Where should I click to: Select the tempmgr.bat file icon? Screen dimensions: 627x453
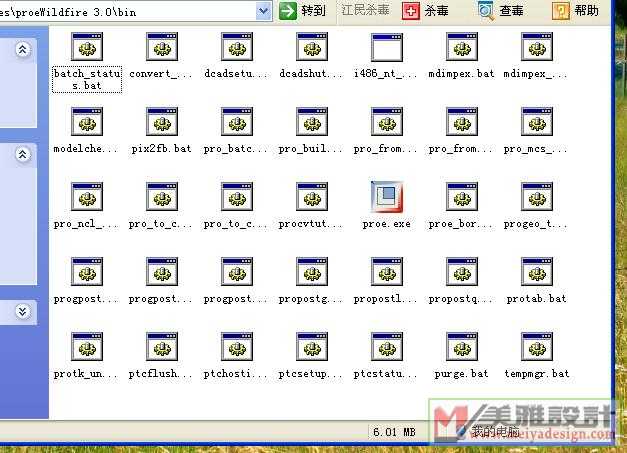(x=537, y=347)
